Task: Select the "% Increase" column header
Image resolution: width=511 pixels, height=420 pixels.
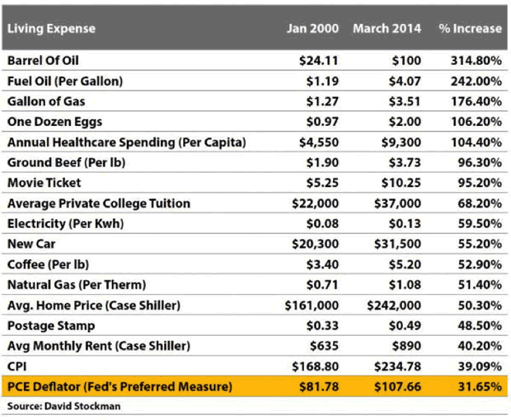Action: (470, 28)
